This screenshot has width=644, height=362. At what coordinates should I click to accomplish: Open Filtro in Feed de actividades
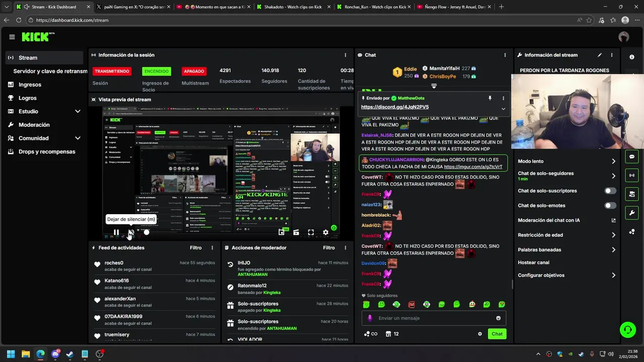point(196,247)
